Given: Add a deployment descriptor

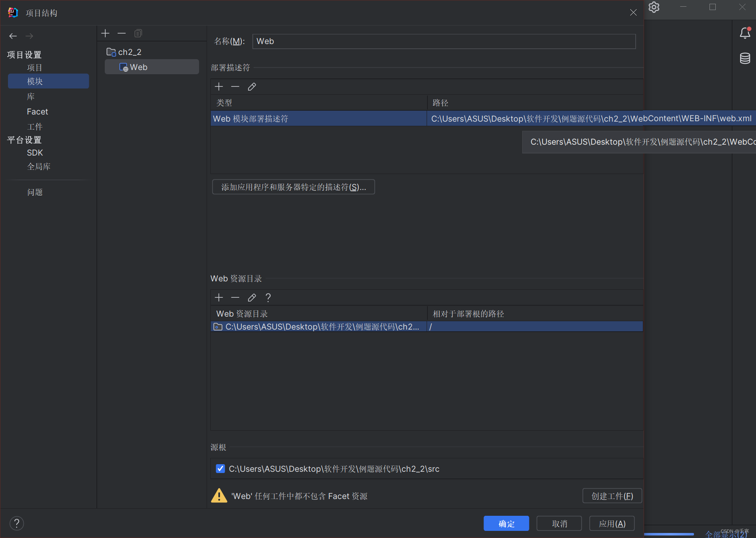Looking at the screenshot, I should tap(219, 87).
